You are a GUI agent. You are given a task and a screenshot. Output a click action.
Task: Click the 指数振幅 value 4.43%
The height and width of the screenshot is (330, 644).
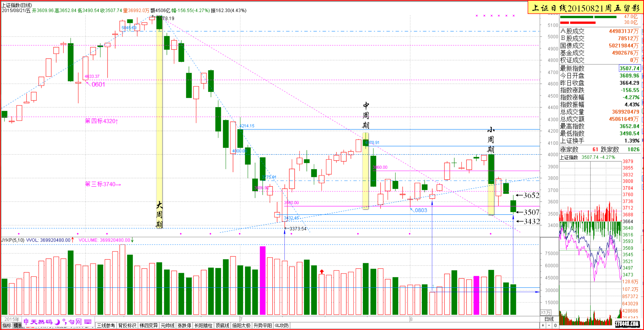632,104
